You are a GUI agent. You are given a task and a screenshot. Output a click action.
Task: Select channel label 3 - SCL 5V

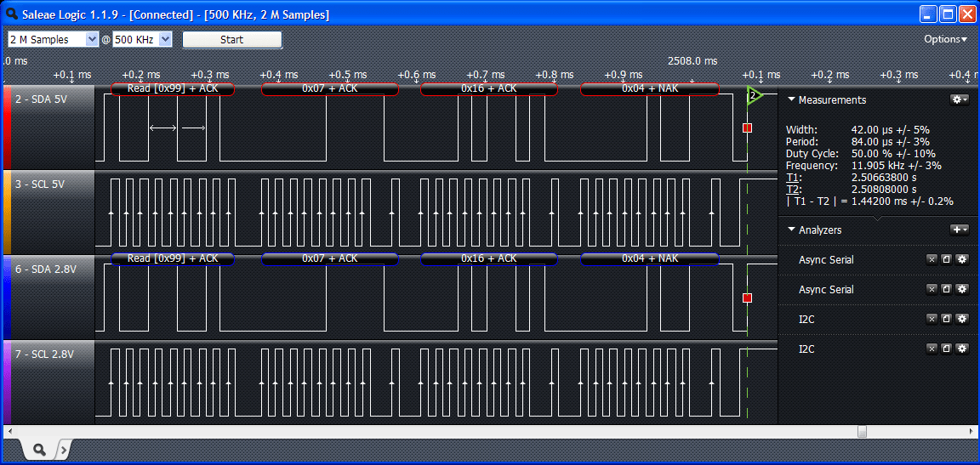tap(41, 184)
